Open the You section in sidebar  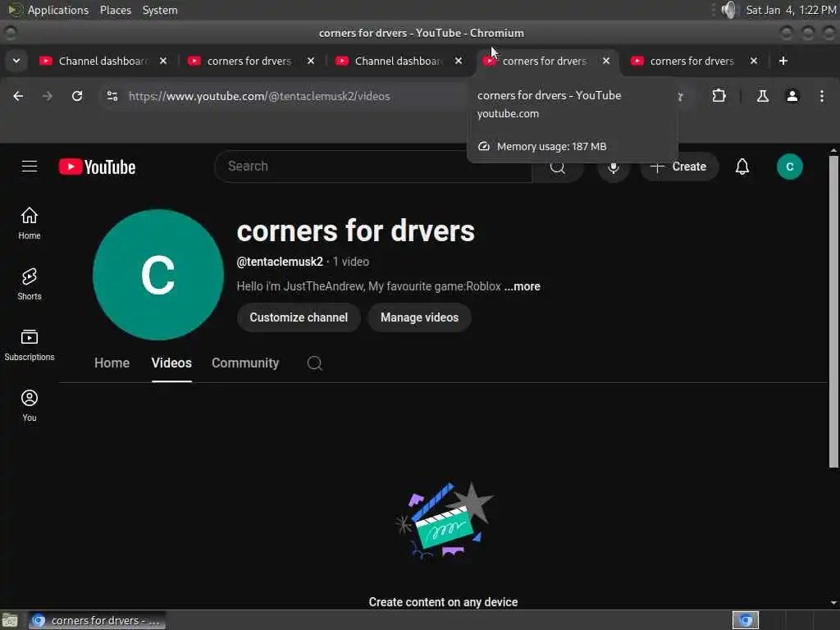(30, 405)
